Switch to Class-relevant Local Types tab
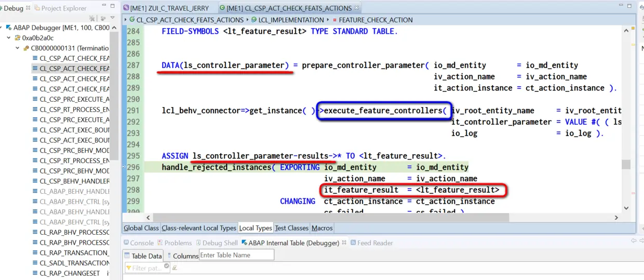644x280 pixels. [x=199, y=228]
